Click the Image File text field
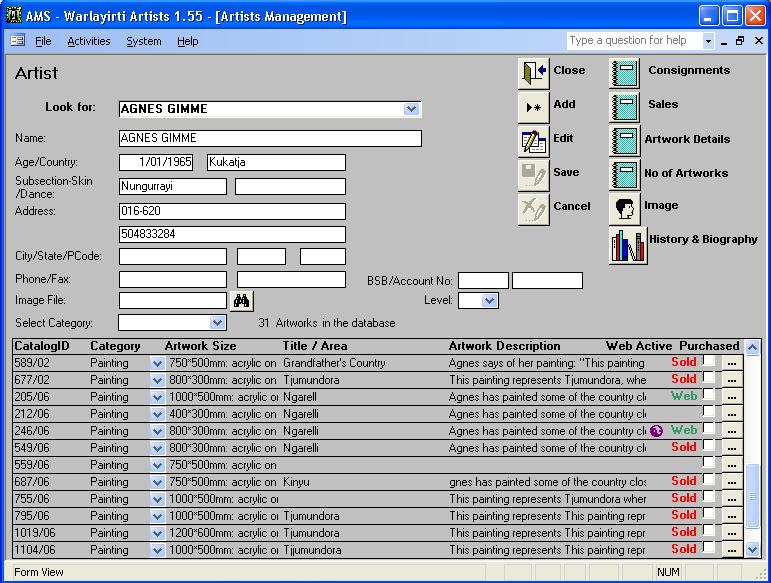 pyautogui.click(x=173, y=300)
